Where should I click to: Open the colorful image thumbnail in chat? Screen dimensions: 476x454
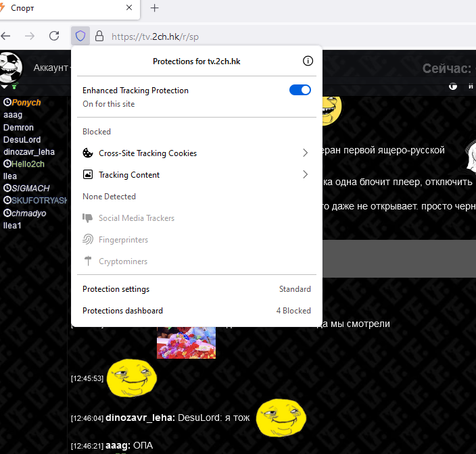tap(186, 343)
